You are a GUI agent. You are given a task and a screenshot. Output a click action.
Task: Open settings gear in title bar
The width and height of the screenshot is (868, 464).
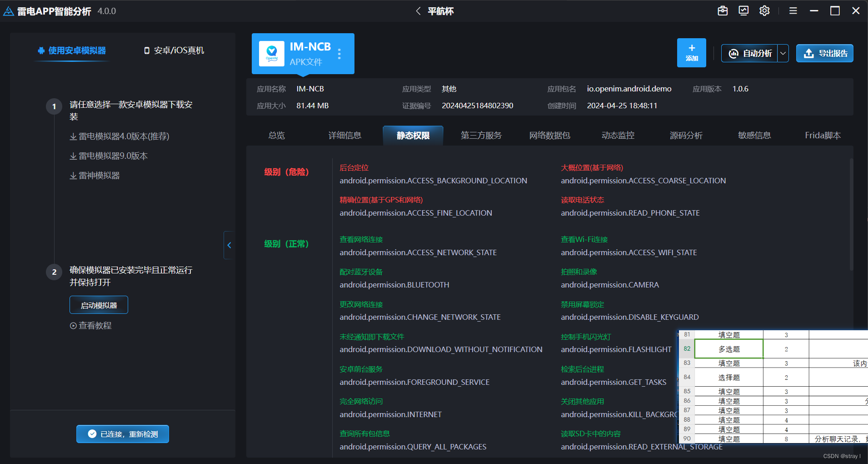tap(764, 11)
